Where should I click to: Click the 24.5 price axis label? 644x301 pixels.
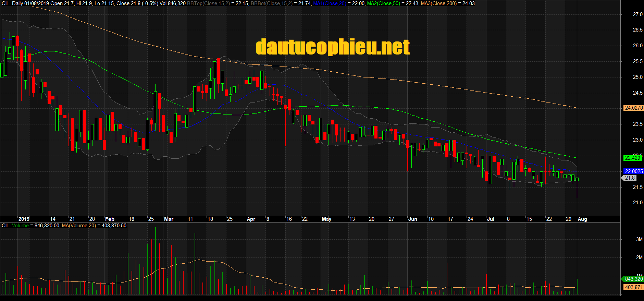[x=637, y=93]
